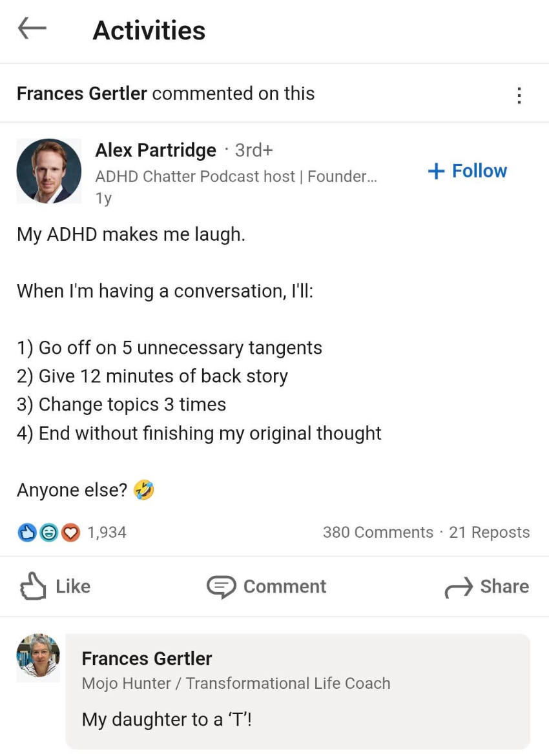549x756 pixels.
Task: Tap the rolling laughing emoji in post
Action: 144,491
